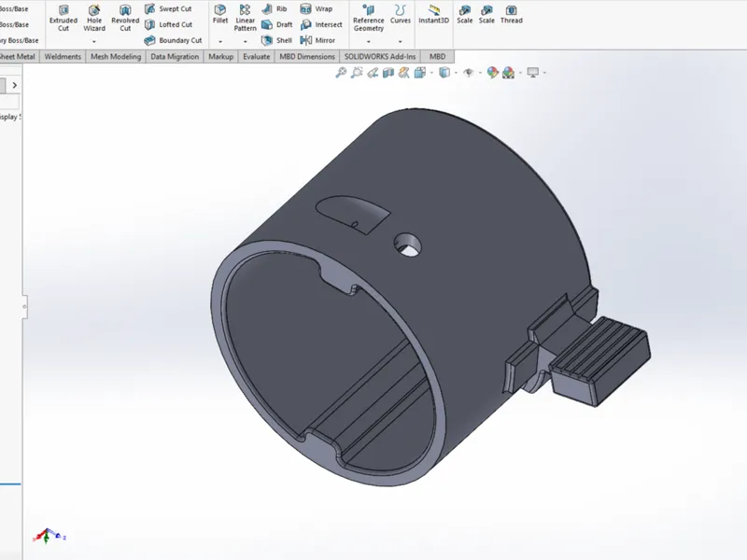Viewport: 747px width, 560px height.
Task: Select the Mirror feature
Action: (x=317, y=40)
